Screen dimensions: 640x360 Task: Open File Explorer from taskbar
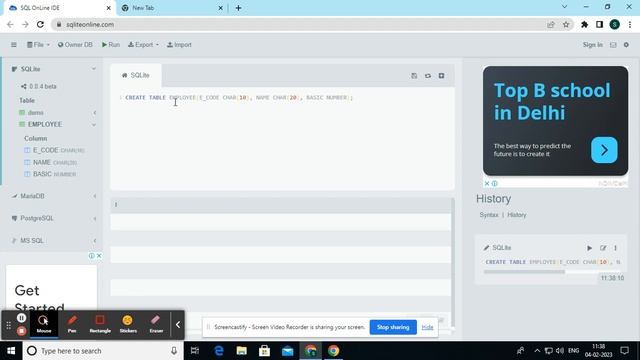click(242, 351)
